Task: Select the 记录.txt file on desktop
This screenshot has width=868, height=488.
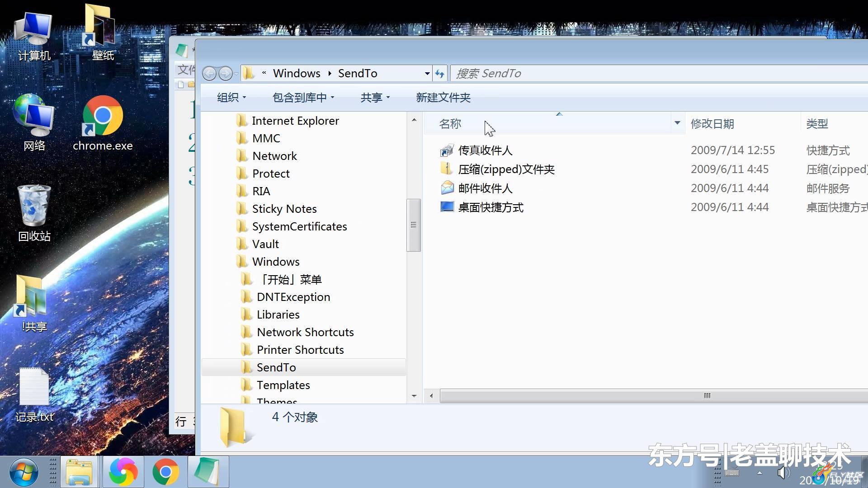Action: [34, 395]
